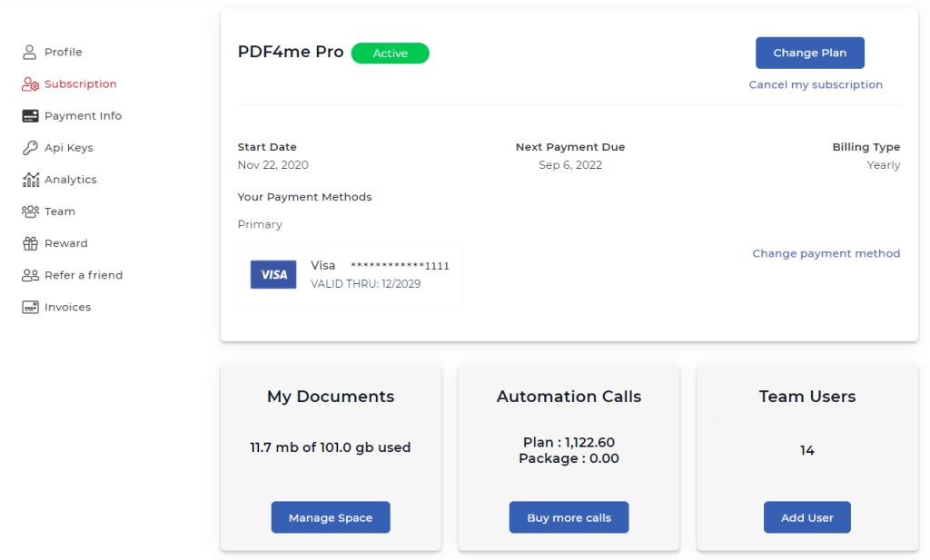Screen dimensions: 930x560
Task: Click the Reward gift icon
Action: (30, 243)
